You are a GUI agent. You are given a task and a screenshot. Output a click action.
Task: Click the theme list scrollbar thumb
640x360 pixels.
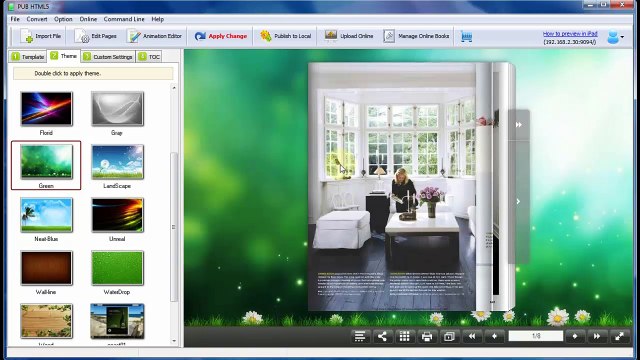174,227
